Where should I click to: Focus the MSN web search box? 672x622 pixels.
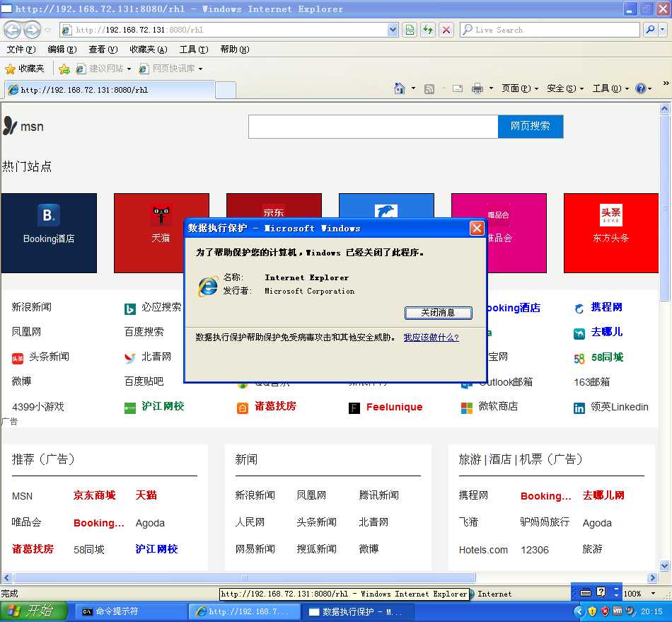click(373, 126)
